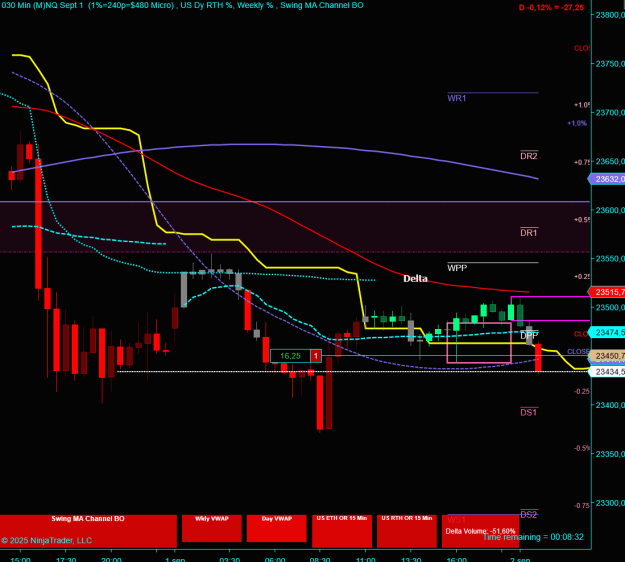Toggle the US RTH OR 15 Min button

(x=407, y=531)
